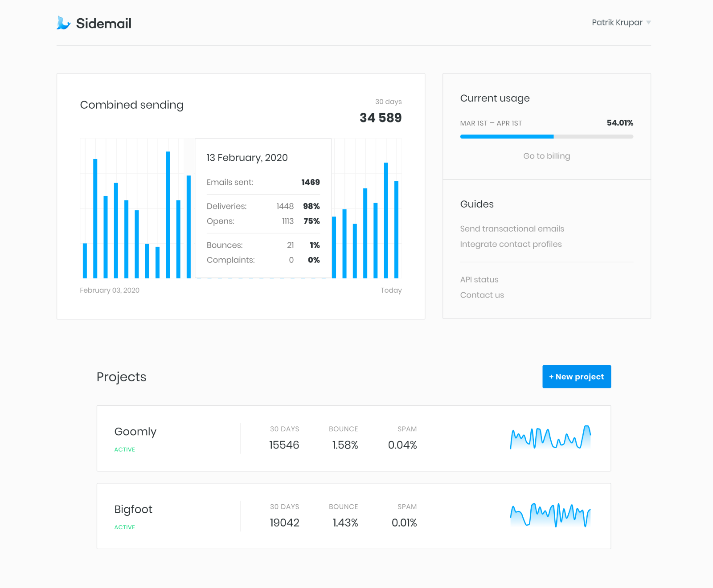Screen dimensions: 713x588
Task: Click the ACTIVE status badge for Bigfoot
Action: (124, 527)
